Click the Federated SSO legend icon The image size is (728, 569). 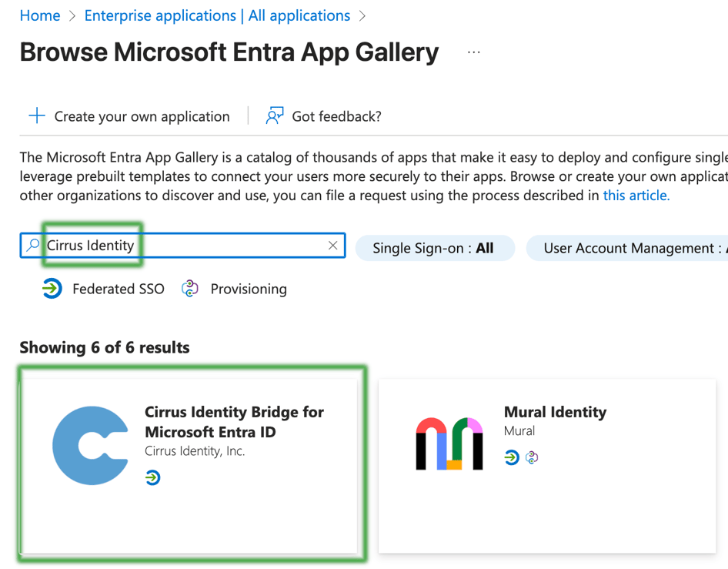click(52, 289)
